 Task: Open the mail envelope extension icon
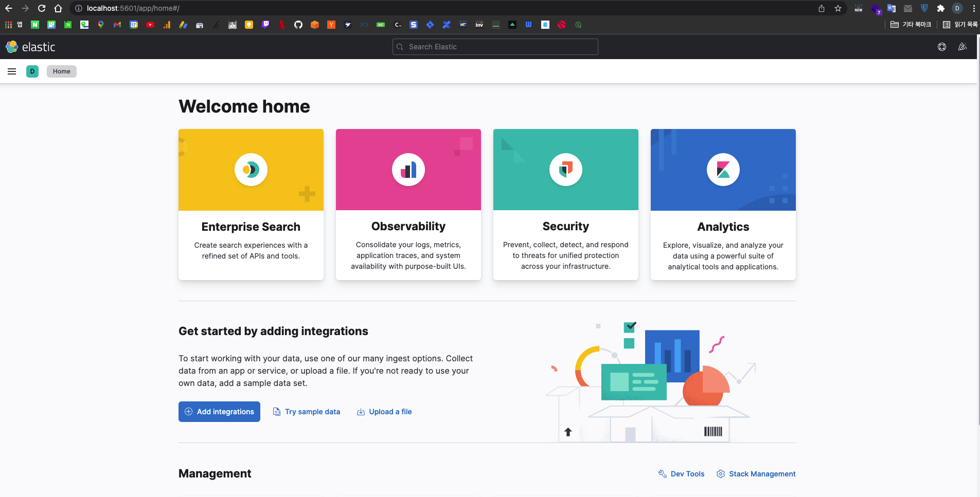[x=908, y=8]
